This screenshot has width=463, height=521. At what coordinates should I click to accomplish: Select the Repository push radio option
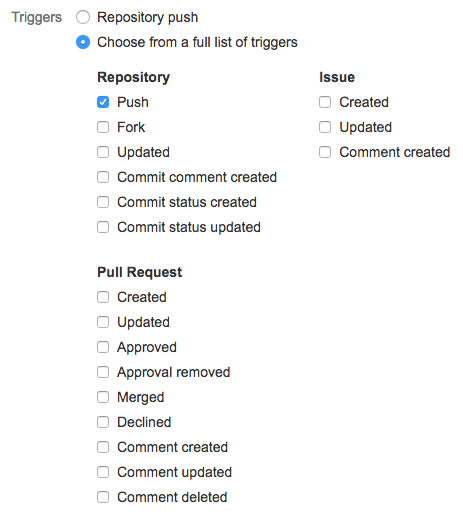[x=83, y=17]
